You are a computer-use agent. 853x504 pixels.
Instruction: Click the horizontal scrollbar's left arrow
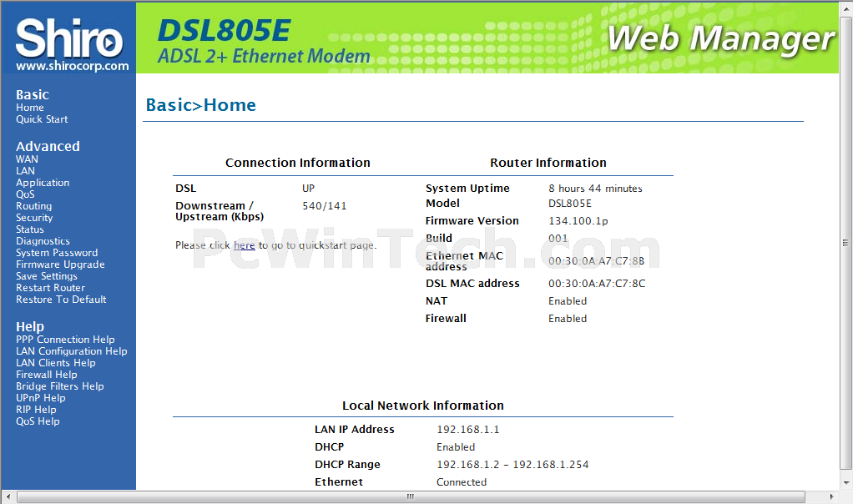[8, 496]
